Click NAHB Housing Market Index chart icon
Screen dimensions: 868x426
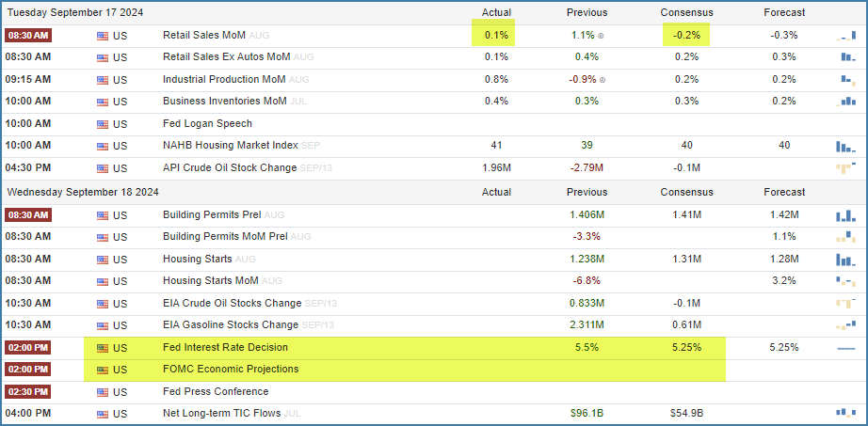tap(845, 146)
